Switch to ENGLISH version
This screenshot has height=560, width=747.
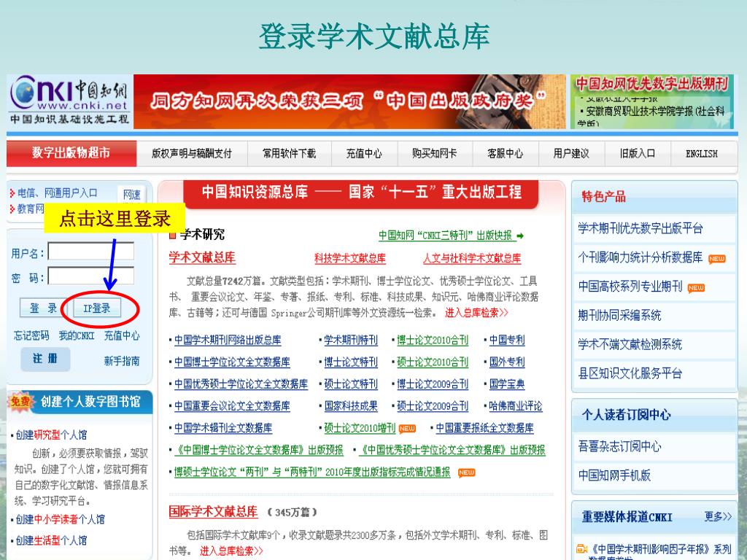701,154
